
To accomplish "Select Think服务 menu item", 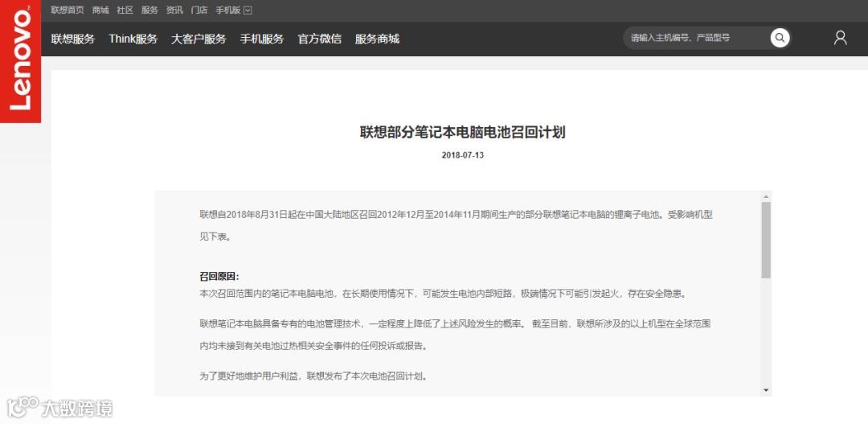I will pyautogui.click(x=133, y=39).
